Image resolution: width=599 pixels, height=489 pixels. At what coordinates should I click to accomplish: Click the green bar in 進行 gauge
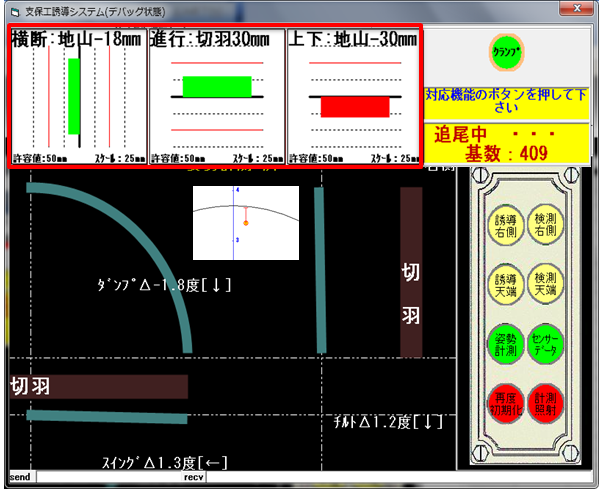click(x=217, y=87)
